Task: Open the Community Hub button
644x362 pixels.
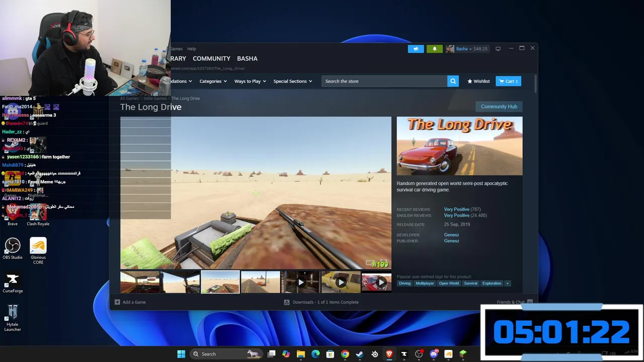Action: point(499,107)
